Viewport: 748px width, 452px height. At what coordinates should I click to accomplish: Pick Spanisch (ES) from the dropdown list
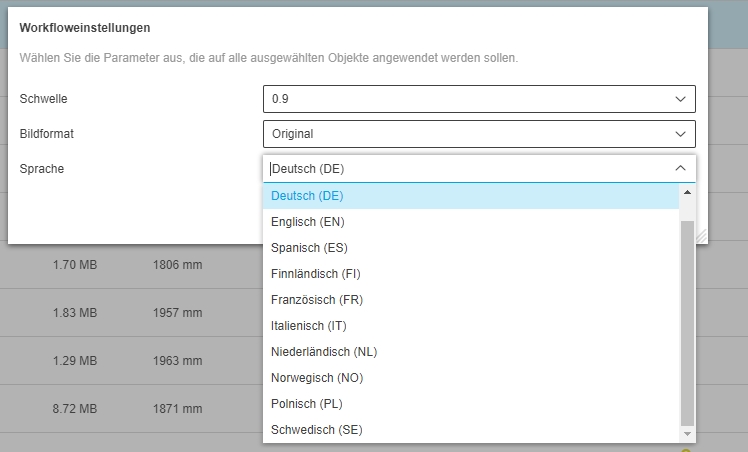coord(309,248)
